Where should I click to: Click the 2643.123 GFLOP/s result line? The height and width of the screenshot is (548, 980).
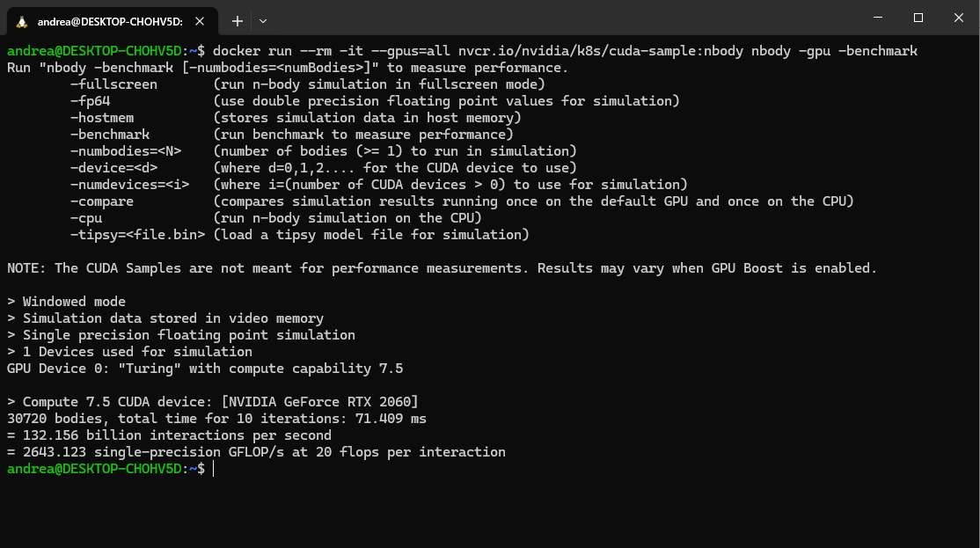click(x=255, y=451)
